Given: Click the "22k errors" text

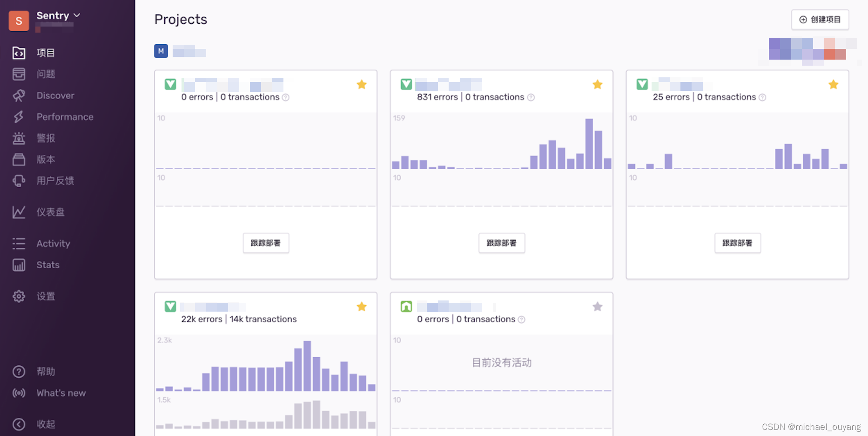Looking at the screenshot, I should click(202, 319).
